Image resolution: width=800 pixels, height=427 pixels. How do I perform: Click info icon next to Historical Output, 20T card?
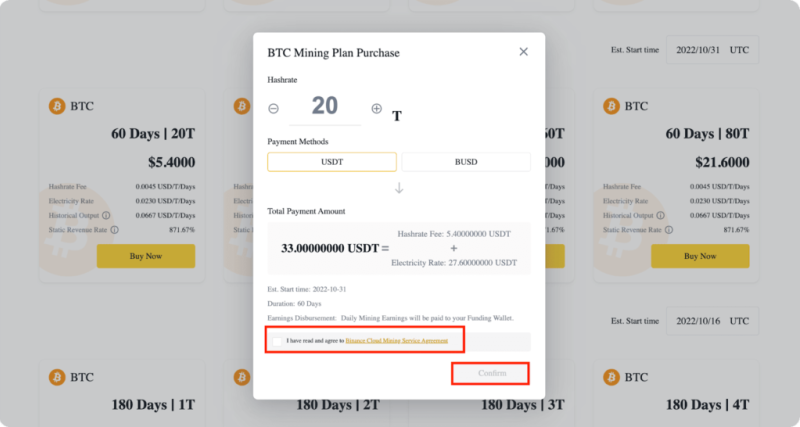coord(106,215)
